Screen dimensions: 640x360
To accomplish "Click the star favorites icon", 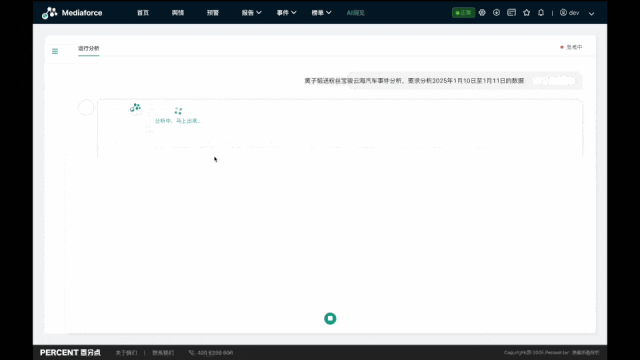I will coord(527,13).
